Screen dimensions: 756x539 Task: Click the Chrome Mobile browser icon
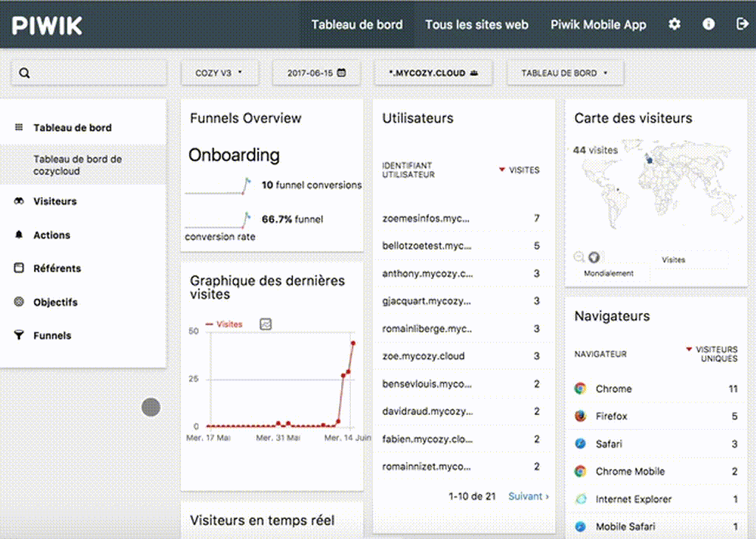(x=580, y=471)
